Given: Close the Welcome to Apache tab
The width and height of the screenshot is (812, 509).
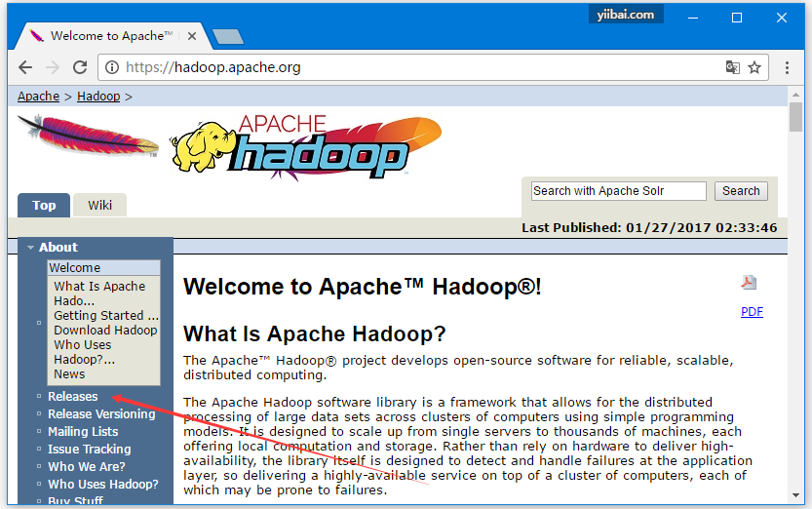Looking at the screenshot, I should (x=192, y=36).
